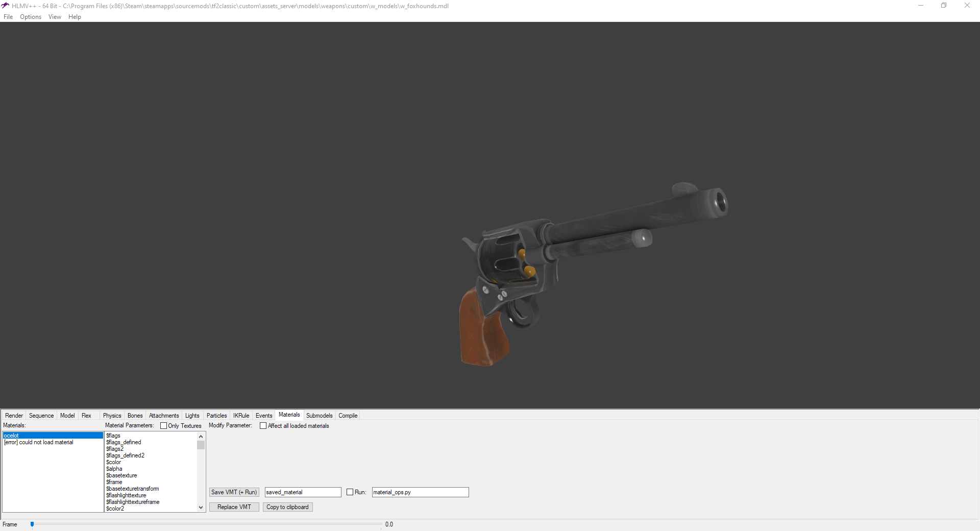Select the $color parameter
Viewport: 980px width, 531px height.
click(x=151, y=462)
